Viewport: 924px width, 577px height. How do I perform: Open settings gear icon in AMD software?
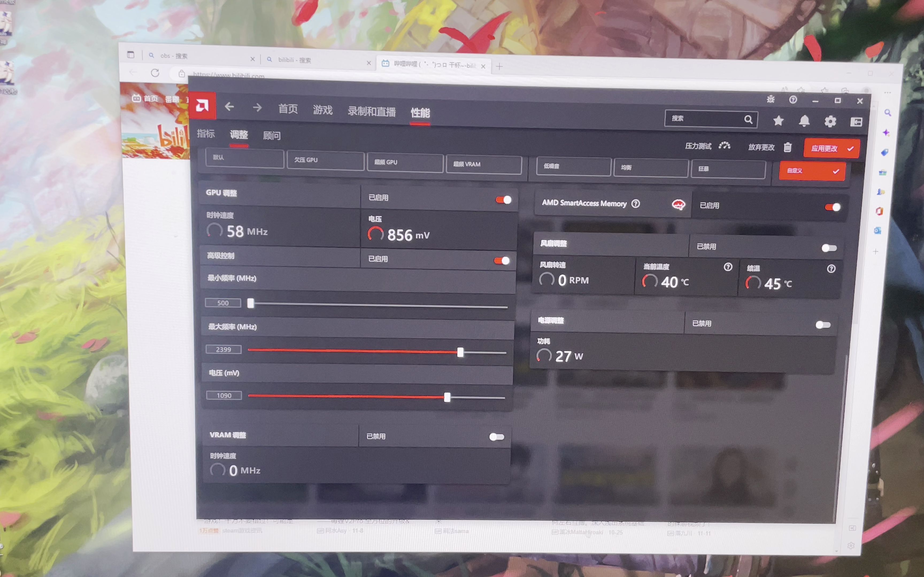[830, 122]
